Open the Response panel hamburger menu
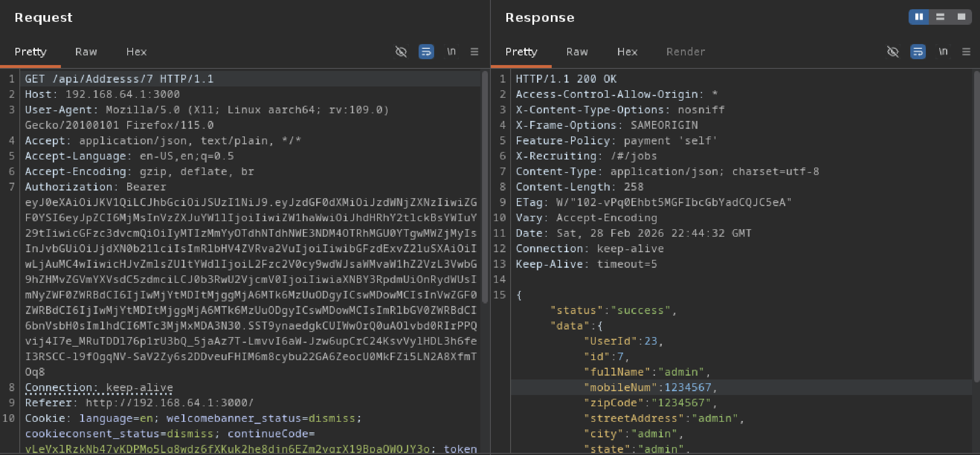The height and width of the screenshot is (455, 980). 966,52
